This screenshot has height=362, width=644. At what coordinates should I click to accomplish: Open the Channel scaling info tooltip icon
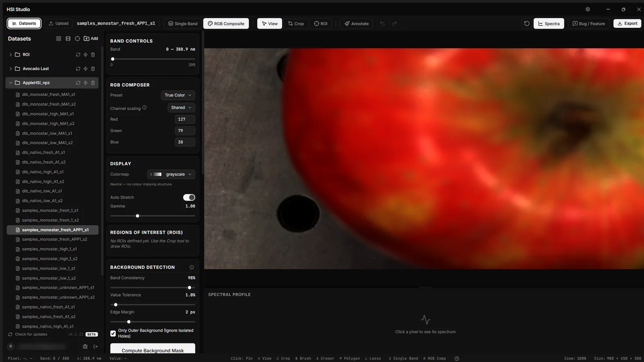[144, 108]
